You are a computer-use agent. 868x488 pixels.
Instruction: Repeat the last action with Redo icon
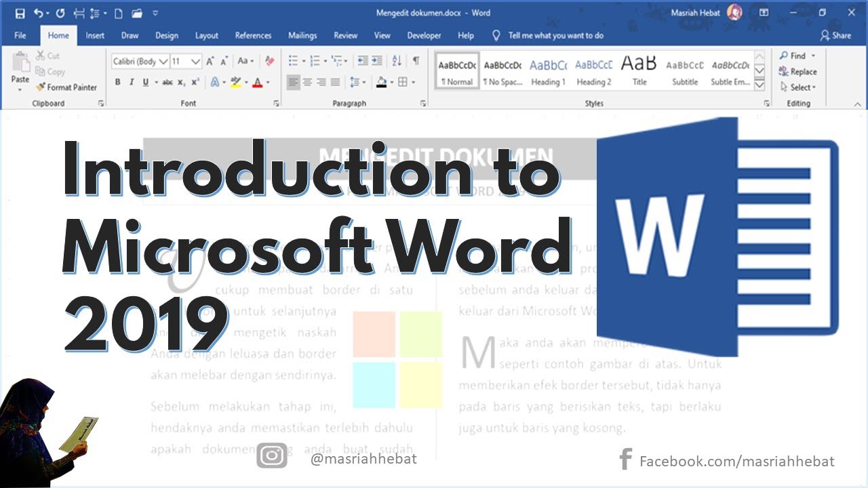coord(60,13)
